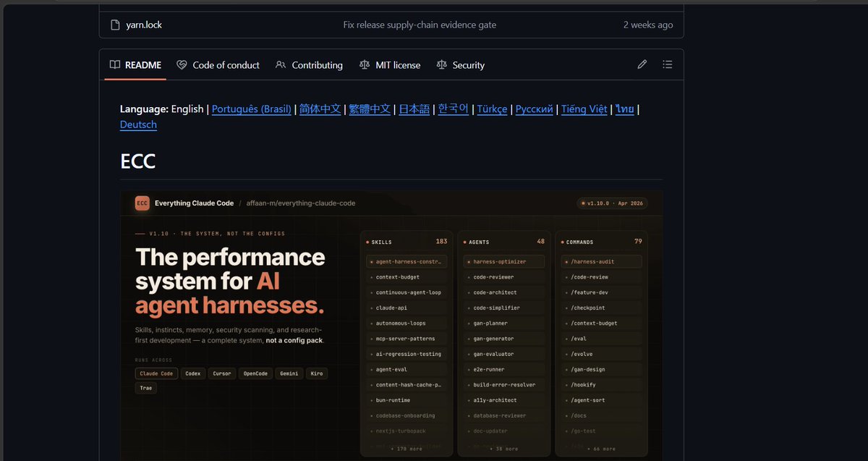Click 'mcp-server-patterns' skill row
This screenshot has height=461, width=868.
point(407,339)
